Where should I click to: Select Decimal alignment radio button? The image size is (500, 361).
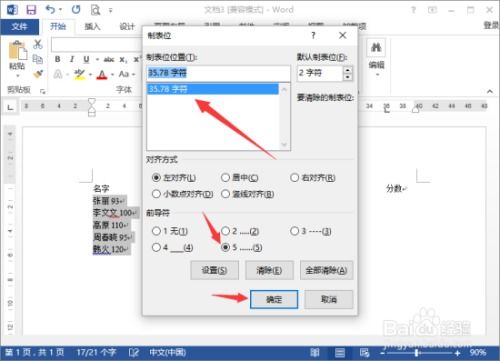[x=156, y=194]
